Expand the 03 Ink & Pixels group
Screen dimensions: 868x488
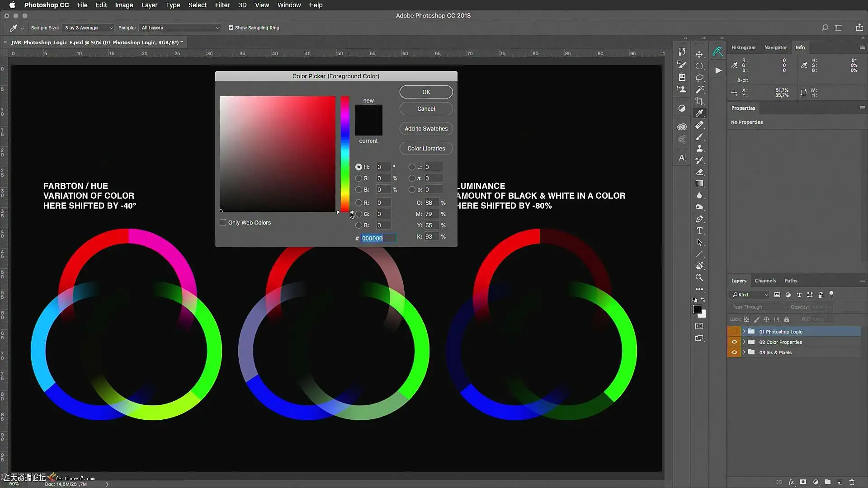click(744, 352)
